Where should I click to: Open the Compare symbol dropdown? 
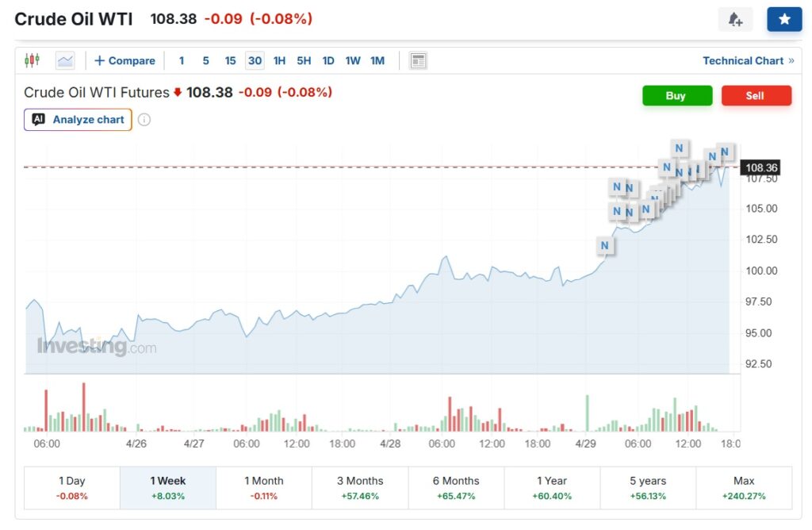click(124, 60)
